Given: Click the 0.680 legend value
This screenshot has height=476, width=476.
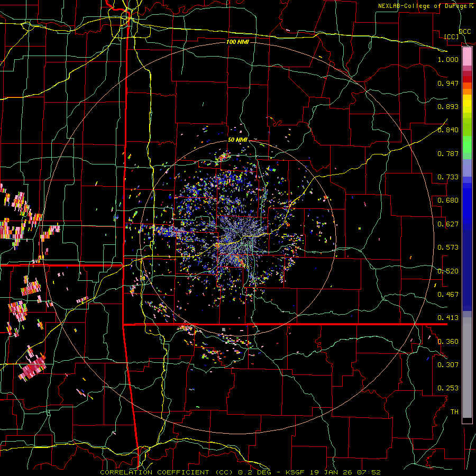Looking at the screenshot, I should (448, 200).
